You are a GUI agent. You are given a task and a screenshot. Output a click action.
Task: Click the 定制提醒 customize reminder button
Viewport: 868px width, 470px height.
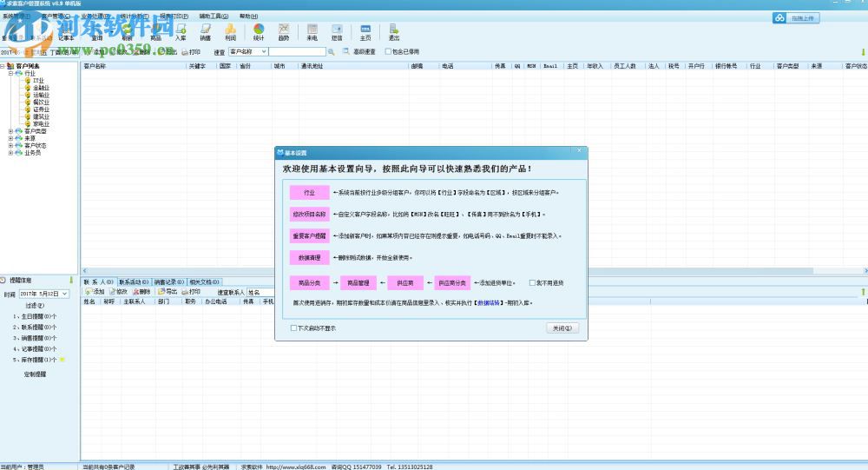click(x=35, y=374)
